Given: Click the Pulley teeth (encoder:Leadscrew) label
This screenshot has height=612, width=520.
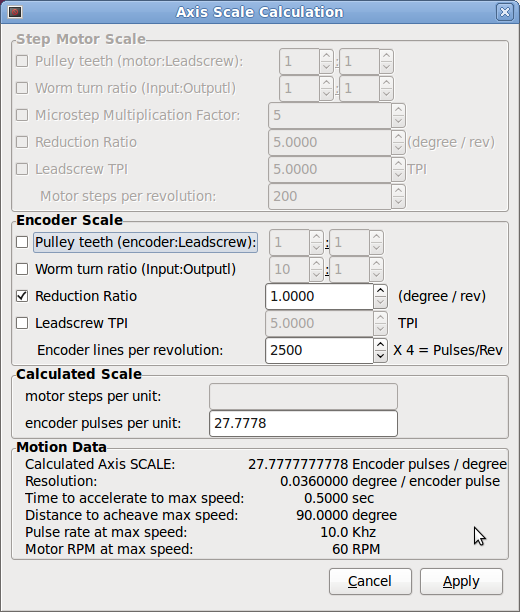Looking at the screenshot, I should point(146,242).
